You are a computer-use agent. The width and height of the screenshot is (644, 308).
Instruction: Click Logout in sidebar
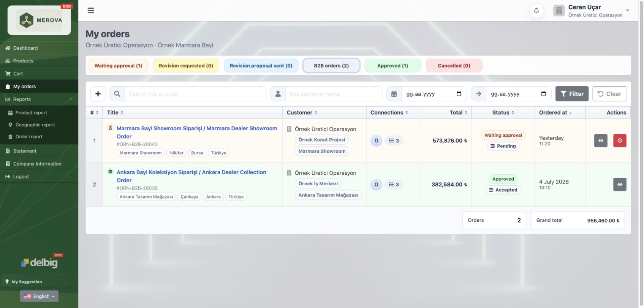pyautogui.click(x=39, y=177)
